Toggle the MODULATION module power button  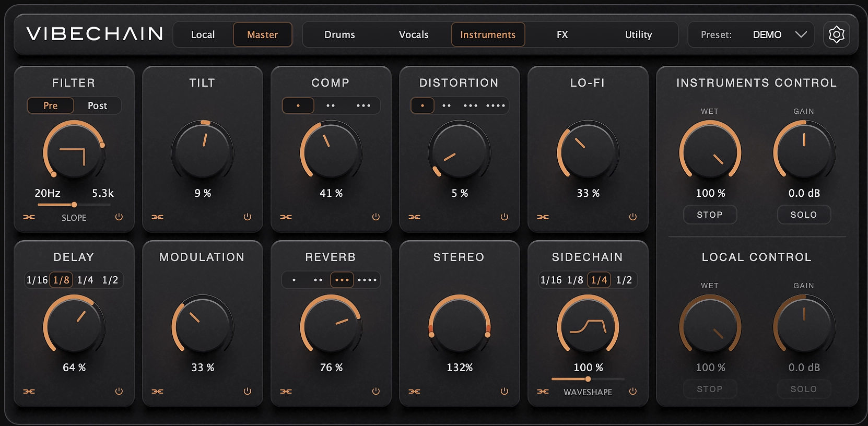248,392
